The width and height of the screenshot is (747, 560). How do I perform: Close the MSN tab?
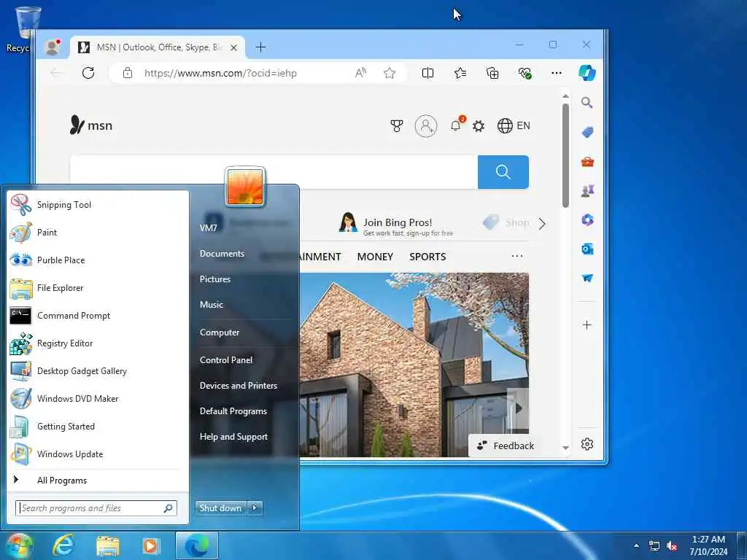coord(233,47)
